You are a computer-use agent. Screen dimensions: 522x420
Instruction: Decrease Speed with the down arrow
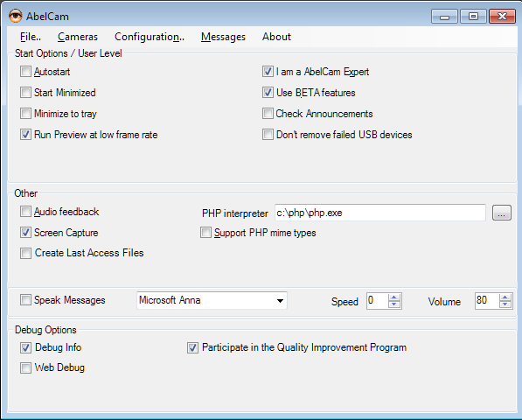[x=394, y=304]
